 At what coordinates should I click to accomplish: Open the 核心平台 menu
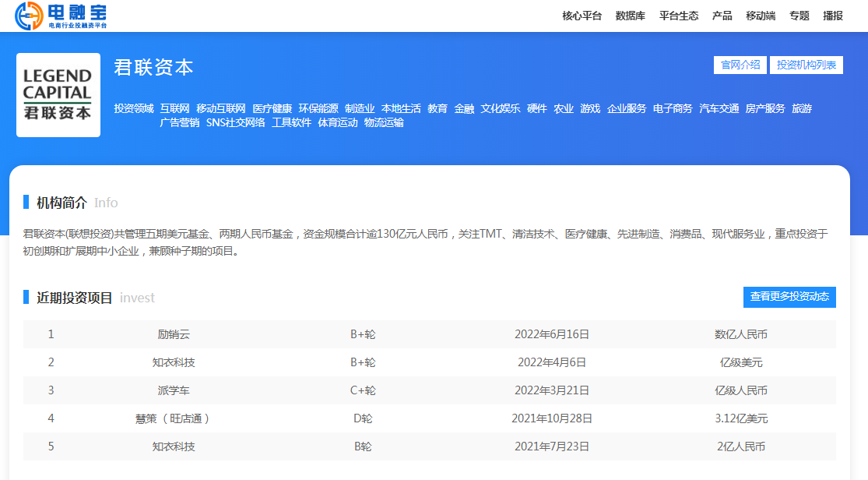(582, 16)
